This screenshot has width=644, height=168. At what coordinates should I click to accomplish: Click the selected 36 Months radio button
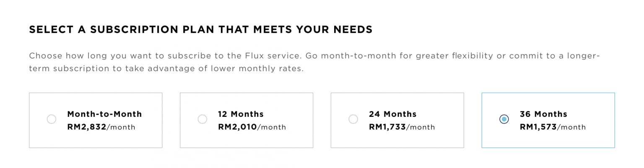coord(504,119)
